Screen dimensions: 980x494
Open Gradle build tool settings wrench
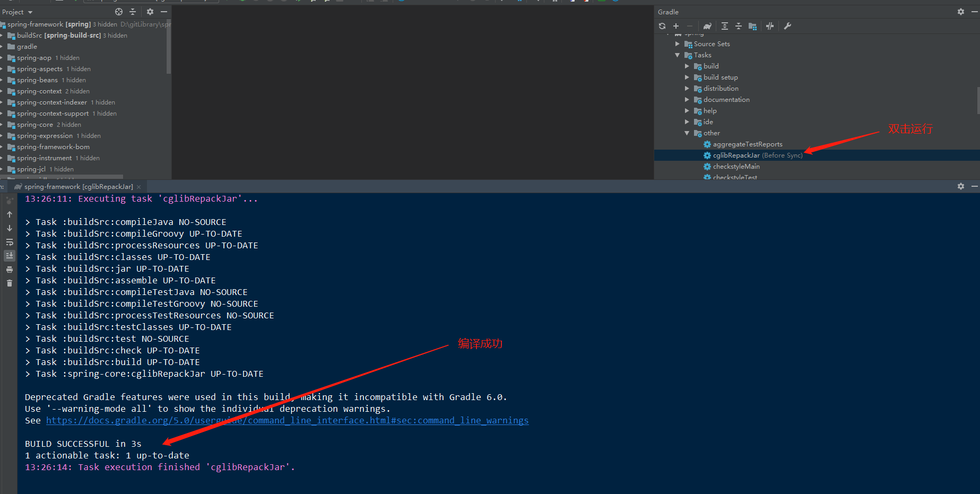[787, 26]
